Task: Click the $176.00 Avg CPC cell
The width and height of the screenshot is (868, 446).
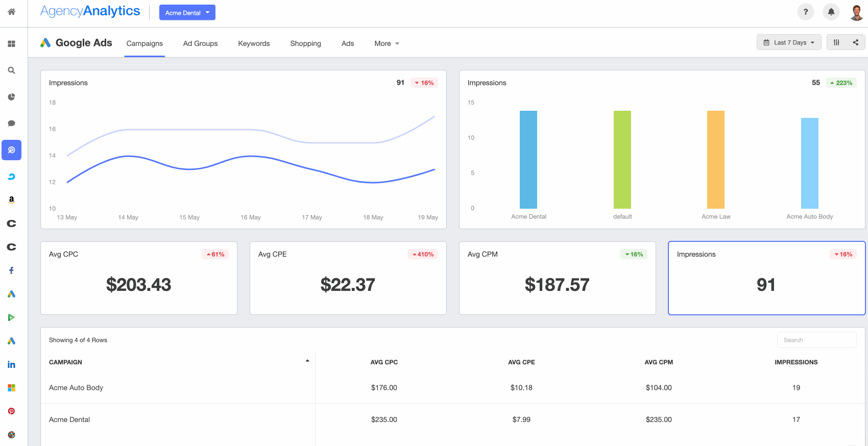Action: pyautogui.click(x=384, y=388)
